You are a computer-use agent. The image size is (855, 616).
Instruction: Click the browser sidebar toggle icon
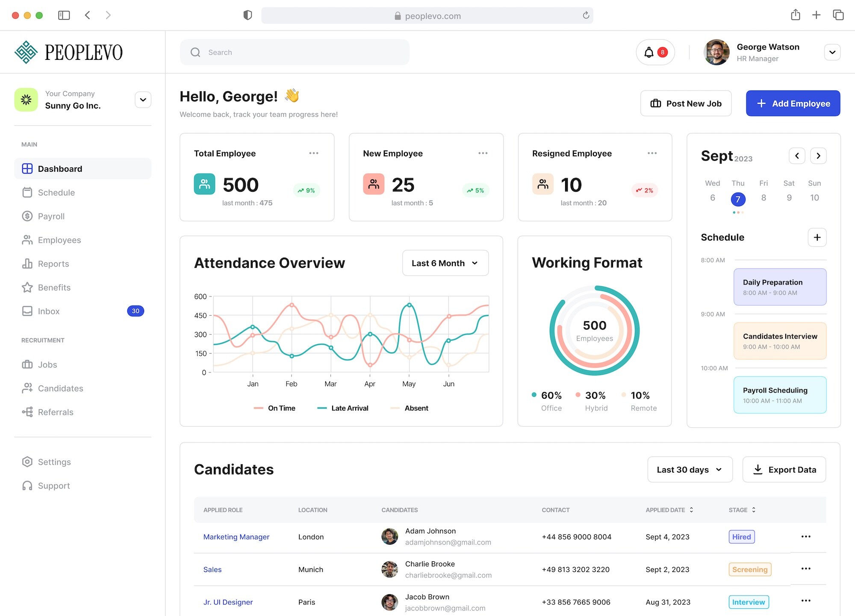(64, 15)
